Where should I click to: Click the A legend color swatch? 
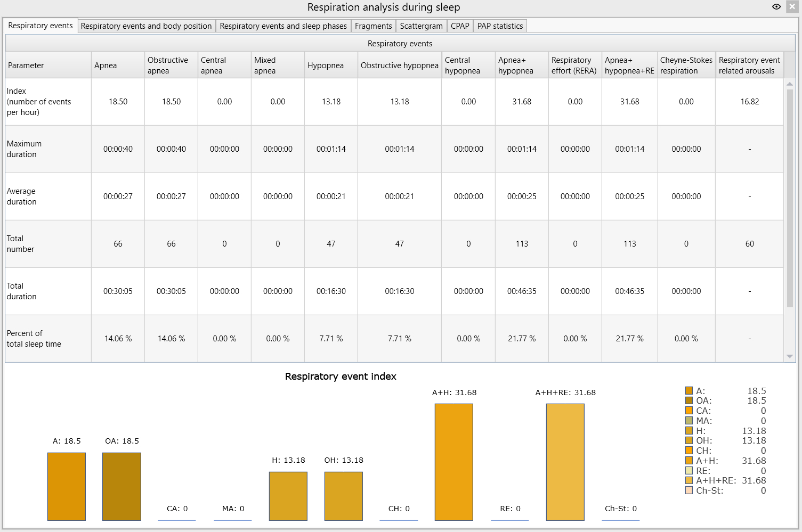(x=689, y=391)
